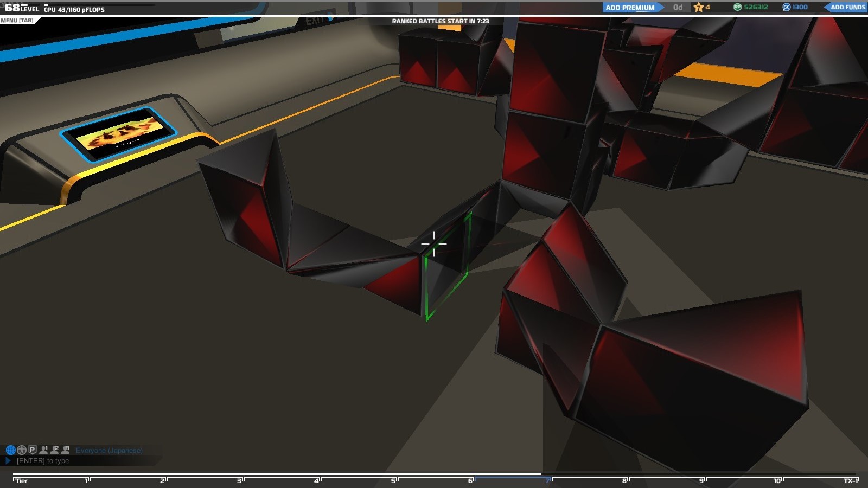This screenshot has height=488, width=868.
Task: Switch to chat group 3 icon
Action: pos(66,450)
